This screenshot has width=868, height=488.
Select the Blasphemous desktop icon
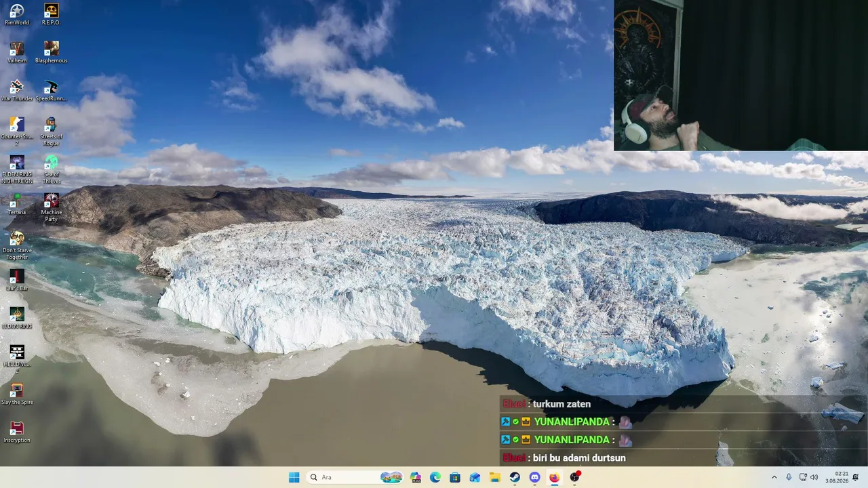coord(51,52)
